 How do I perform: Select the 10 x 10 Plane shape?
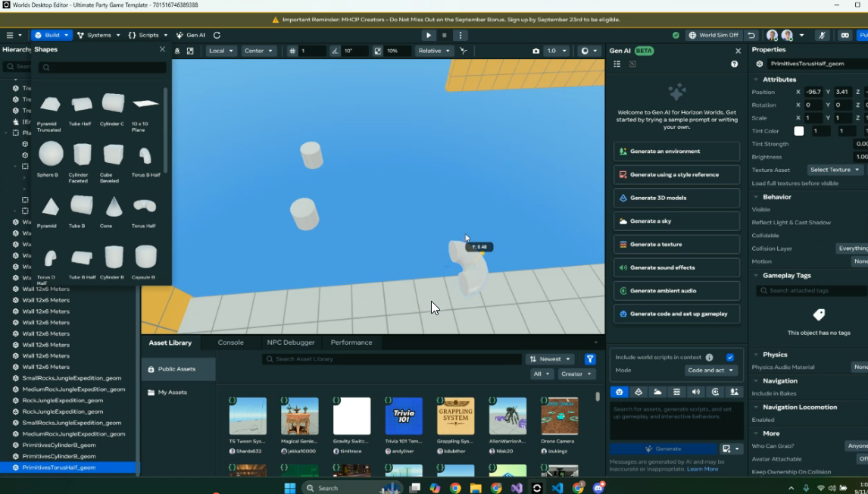145,114
